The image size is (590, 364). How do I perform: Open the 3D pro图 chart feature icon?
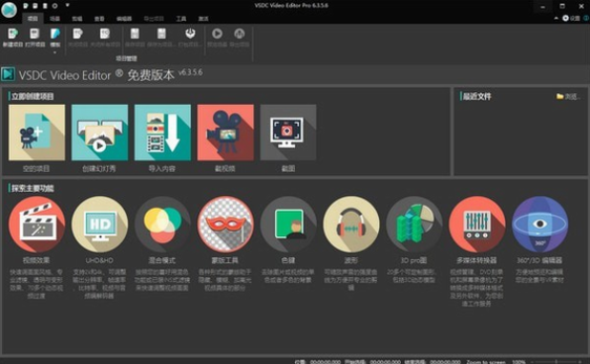(x=414, y=224)
